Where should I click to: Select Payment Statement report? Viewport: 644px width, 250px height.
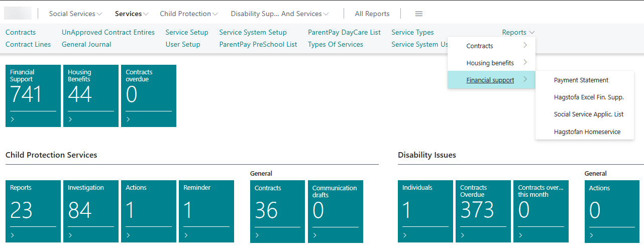click(x=581, y=80)
